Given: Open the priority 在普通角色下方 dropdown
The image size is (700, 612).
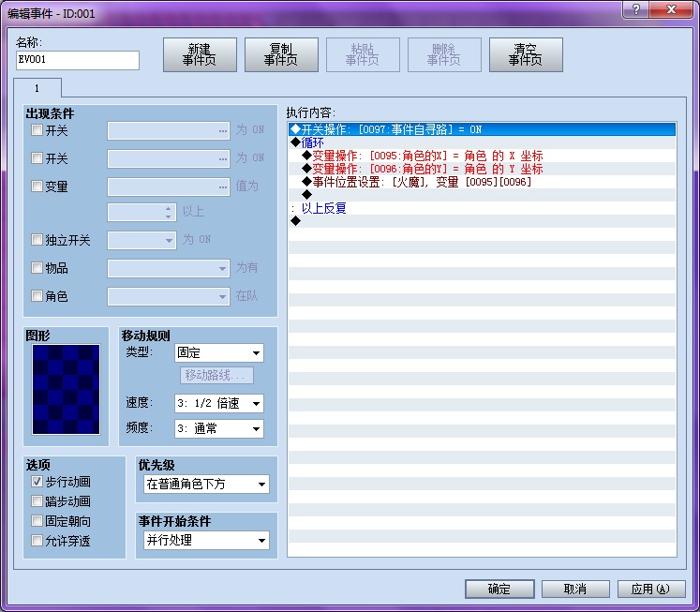Looking at the screenshot, I should (x=207, y=484).
